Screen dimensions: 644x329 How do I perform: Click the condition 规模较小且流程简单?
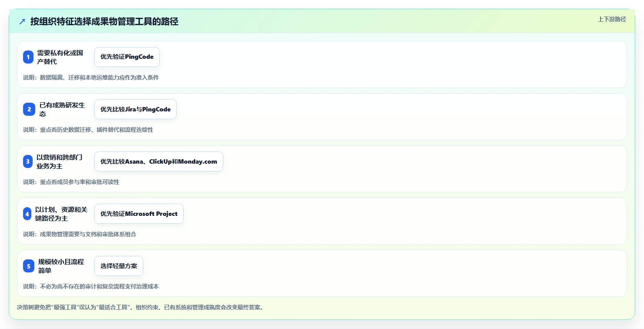click(x=61, y=266)
